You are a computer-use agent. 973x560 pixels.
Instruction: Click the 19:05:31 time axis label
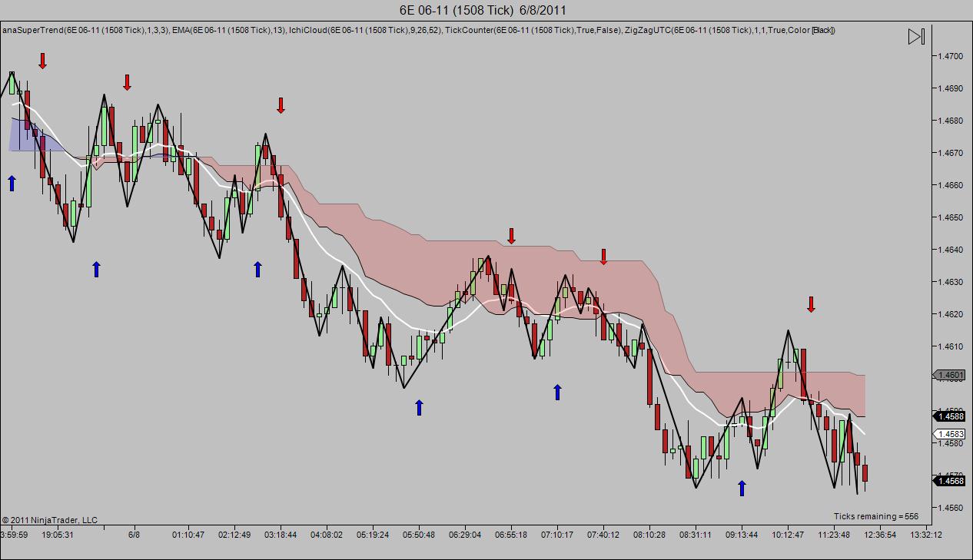[x=58, y=535]
